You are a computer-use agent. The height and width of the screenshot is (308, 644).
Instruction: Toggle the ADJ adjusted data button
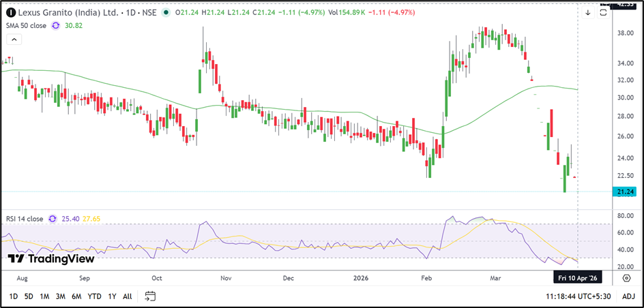click(628, 296)
